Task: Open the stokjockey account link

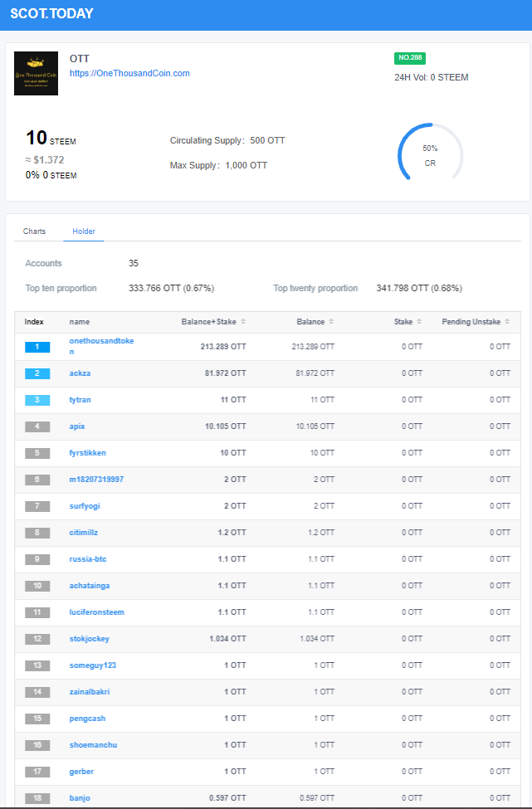Action: pyautogui.click(x=90, y=639)
